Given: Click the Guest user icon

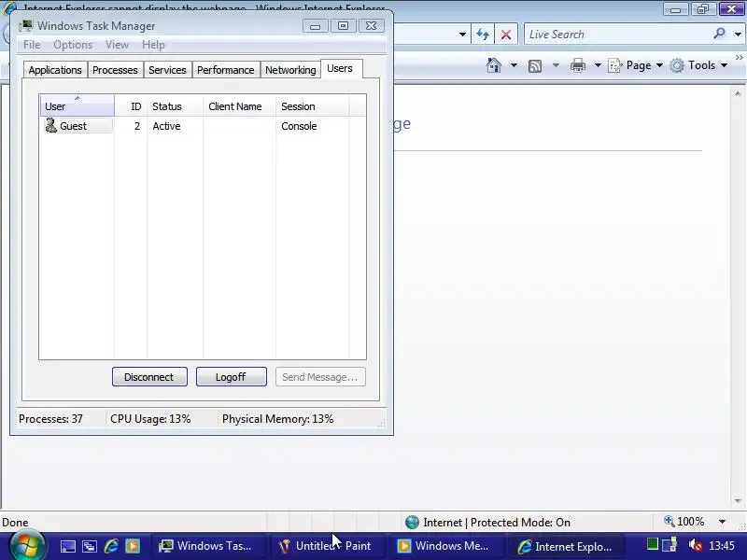Looking at the screenshot, I should pos(51,126).
